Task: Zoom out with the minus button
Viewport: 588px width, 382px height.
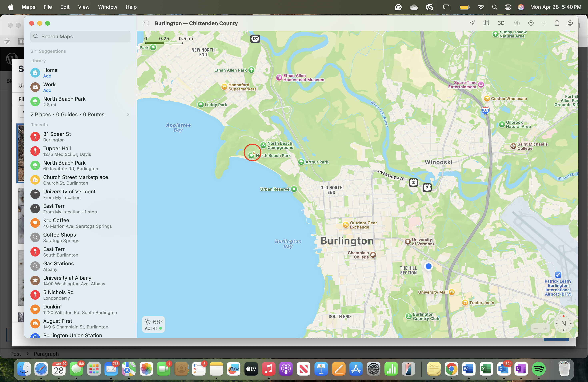Action: pyautogui.click(x=535, y=328)
